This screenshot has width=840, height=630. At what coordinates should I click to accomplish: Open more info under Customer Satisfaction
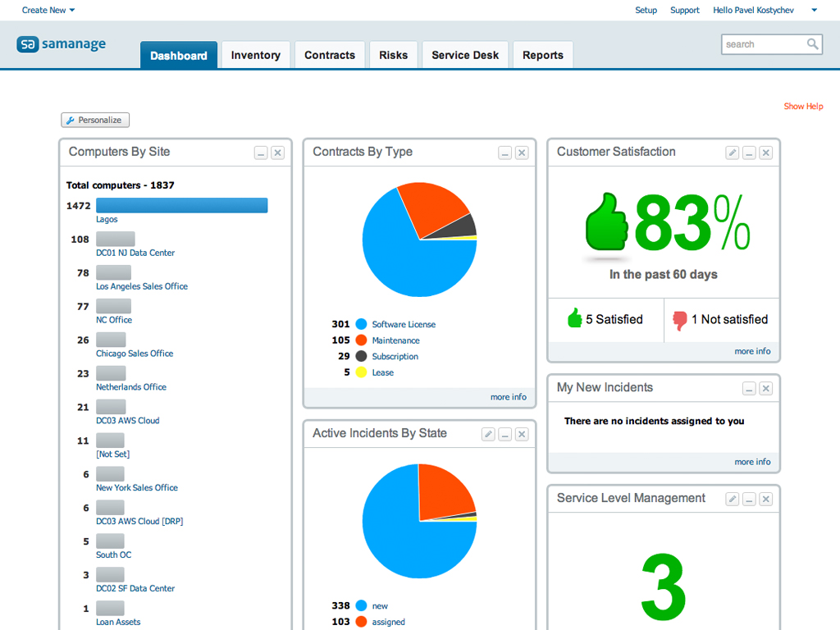(x=752, y=351)
